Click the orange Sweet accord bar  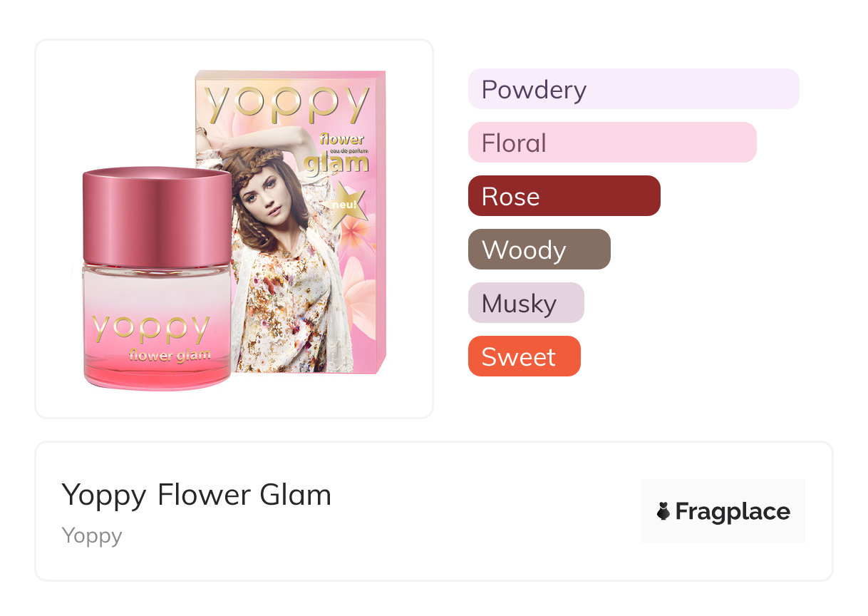point(524,356)
